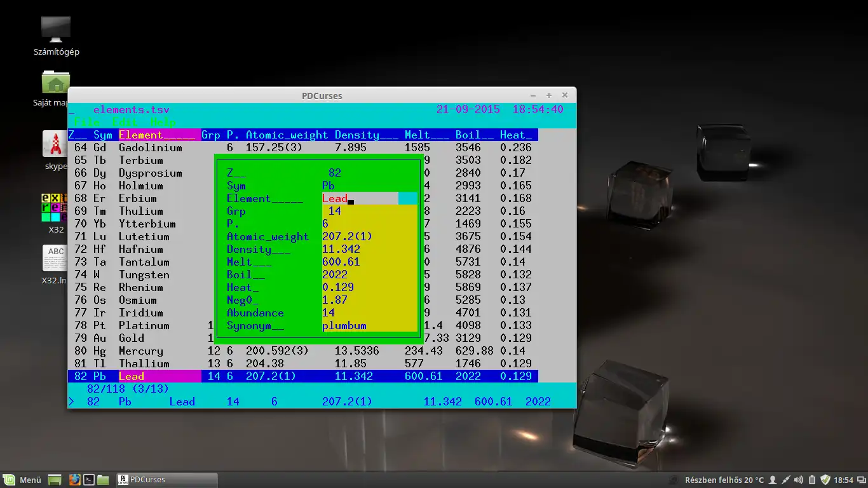Click the Abundance label in the form
Image resolution: width=868 pixels, height=488 pixels.
point(255,313)
